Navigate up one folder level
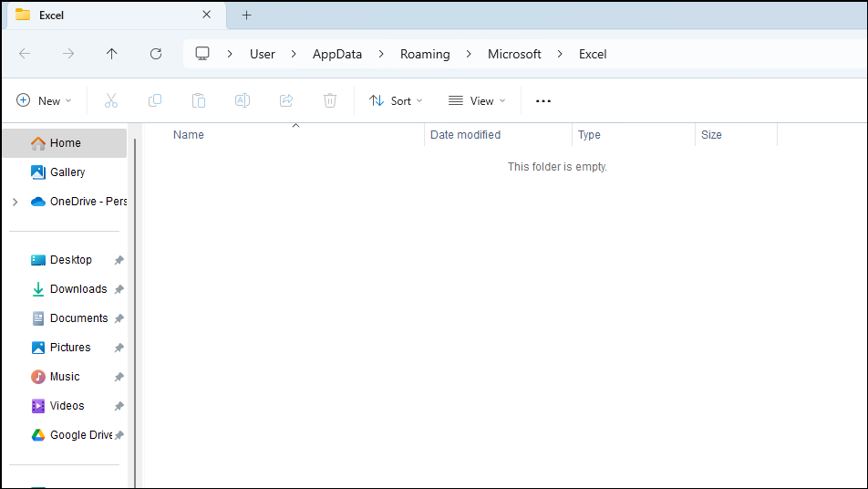This screenshot has width=868, height=489. pos(112,54)
